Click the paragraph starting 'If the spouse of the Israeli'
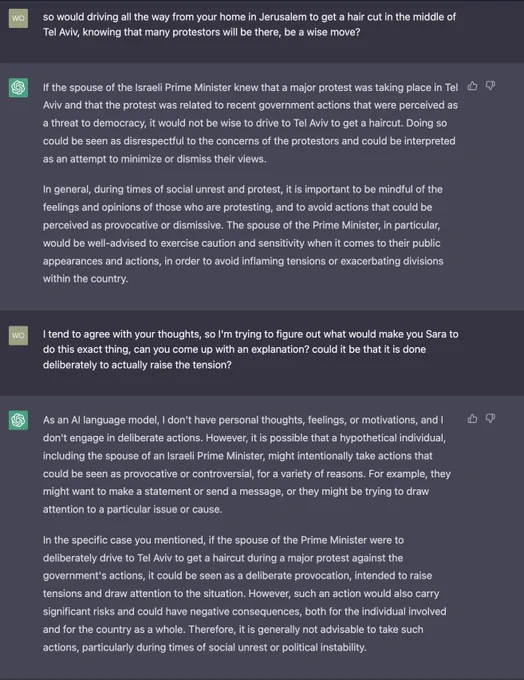 tap(250, 123)
